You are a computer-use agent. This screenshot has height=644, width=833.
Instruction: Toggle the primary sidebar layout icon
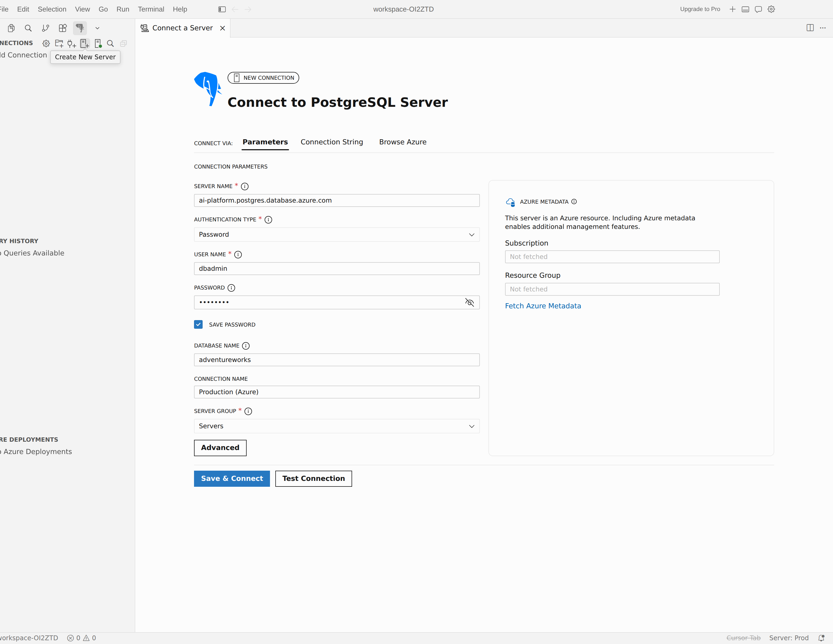[x=222, y=9]
